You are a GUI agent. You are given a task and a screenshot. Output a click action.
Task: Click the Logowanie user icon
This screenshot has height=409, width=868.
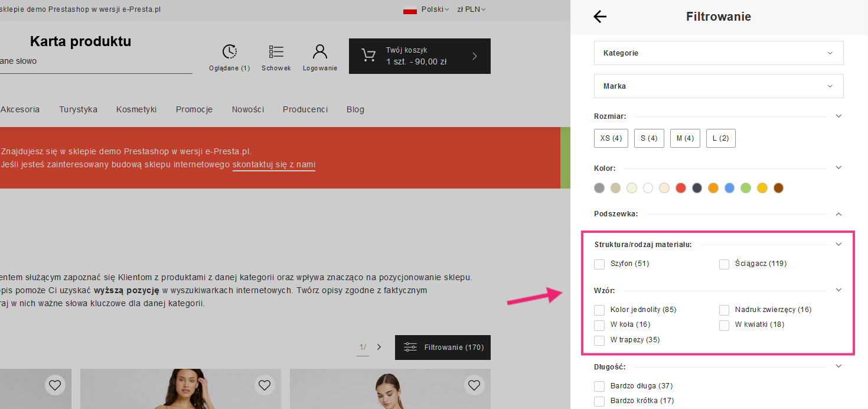pyautogui.click(x=320, y=52)
